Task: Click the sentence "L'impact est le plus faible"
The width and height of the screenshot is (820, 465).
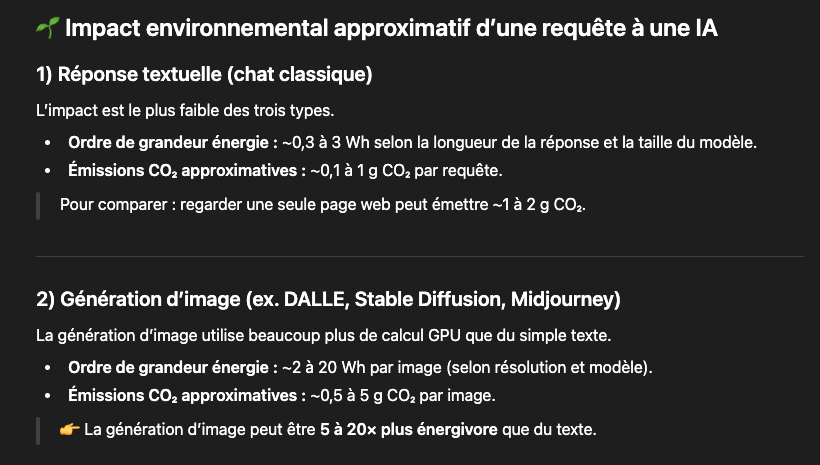Action: point(199,108)
